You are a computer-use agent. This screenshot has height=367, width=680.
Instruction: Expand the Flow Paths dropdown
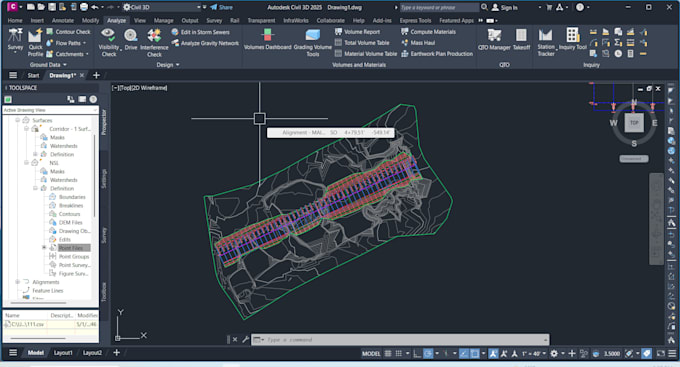(84, 43)
